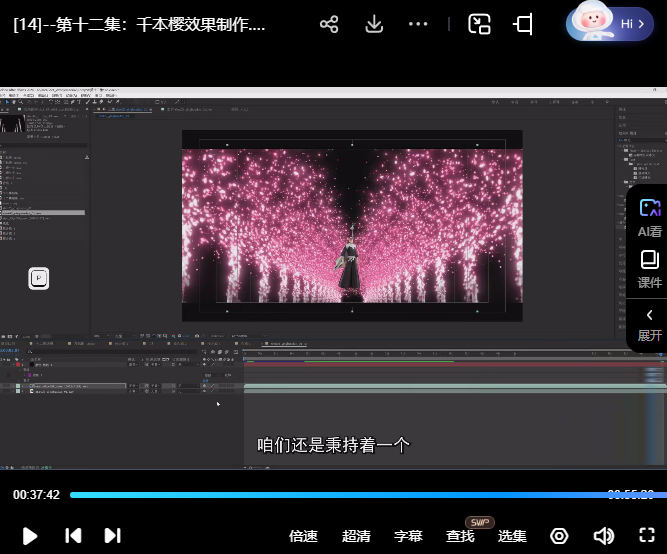This screenshot has width=667, height=554.
Task: Click the share icon in the top bar
Action: tap(329, 24)
